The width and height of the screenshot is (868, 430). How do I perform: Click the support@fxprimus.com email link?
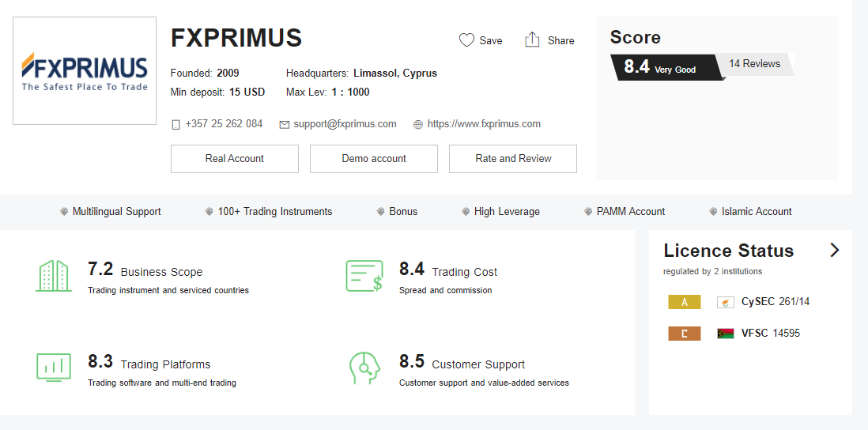tap(345, 124)
